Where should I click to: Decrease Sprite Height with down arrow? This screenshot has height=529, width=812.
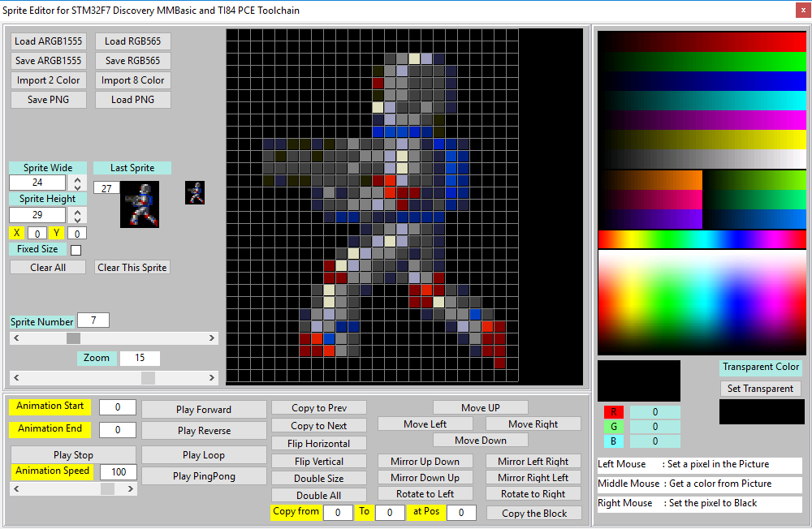click(77, 219)
